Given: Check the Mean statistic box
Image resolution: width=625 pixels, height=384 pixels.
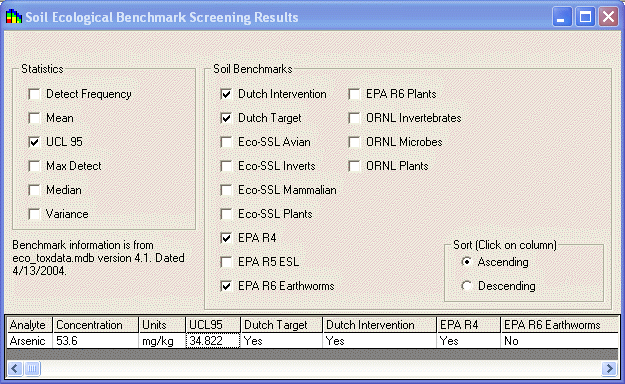Looking at the screenshot, I should (34, 118).
